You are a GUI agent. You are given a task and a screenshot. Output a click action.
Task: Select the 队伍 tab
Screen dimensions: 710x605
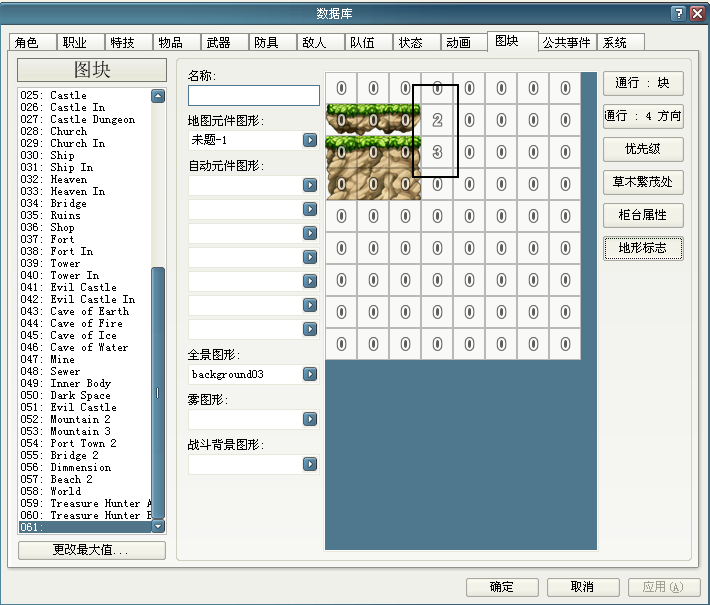click(x=369, y=43)
